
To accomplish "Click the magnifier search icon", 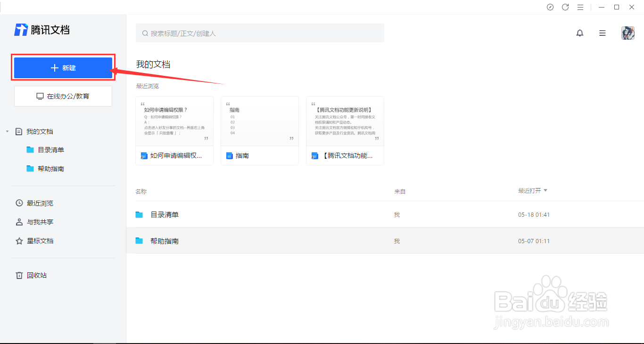I will 145,33.
